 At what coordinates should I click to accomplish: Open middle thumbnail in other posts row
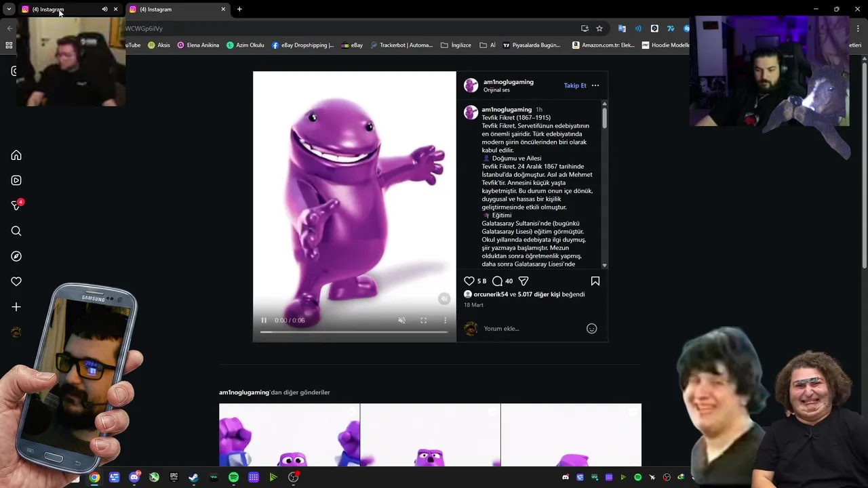click(x=430, y=435)
